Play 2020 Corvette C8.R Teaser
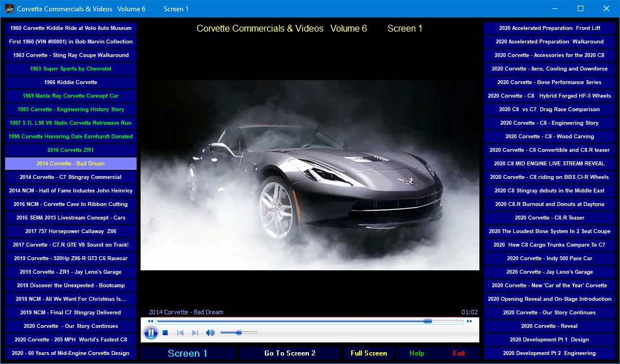This screenshot has height=364, width=620. point(549,218)
